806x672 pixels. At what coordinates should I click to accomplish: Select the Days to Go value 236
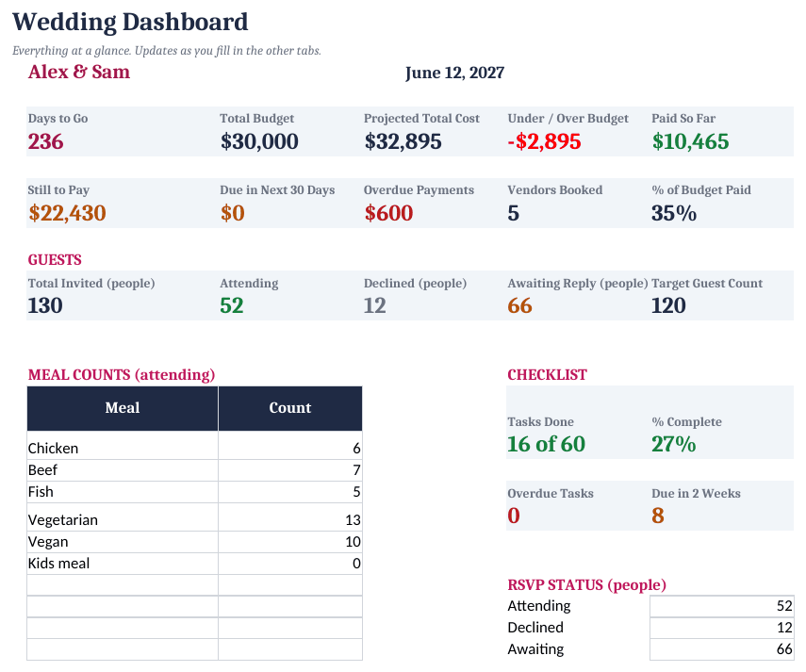pyautogui.click(x=46, y=141)
